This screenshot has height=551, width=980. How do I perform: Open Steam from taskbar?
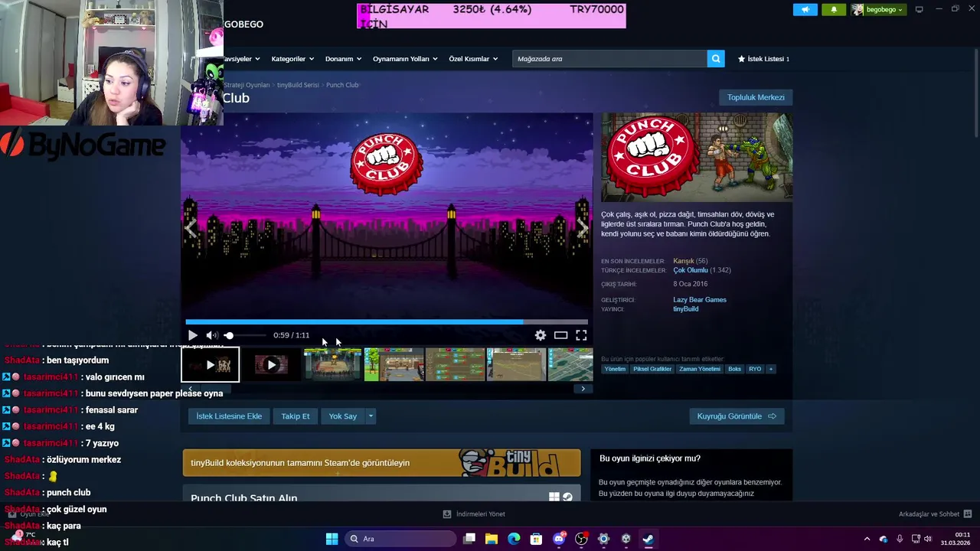click(x=648, y=539)
